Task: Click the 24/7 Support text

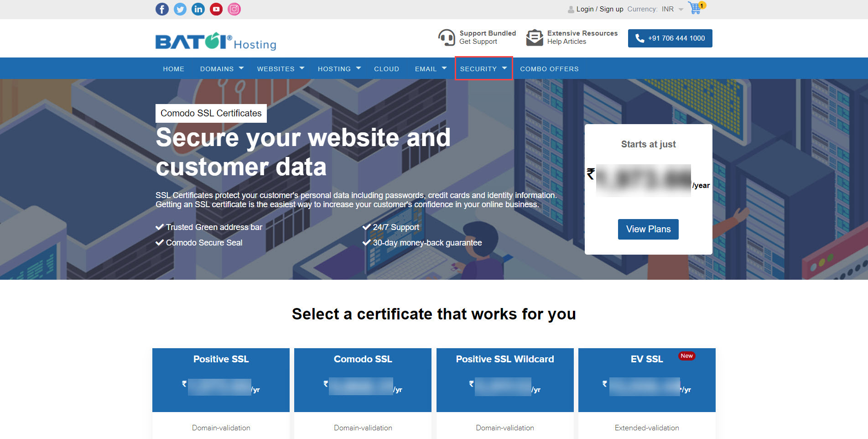Action: (x=396, y=227)
